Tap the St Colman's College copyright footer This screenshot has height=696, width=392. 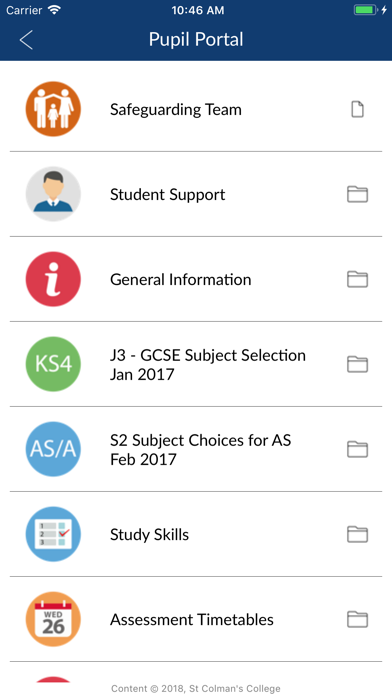point(196,689)
